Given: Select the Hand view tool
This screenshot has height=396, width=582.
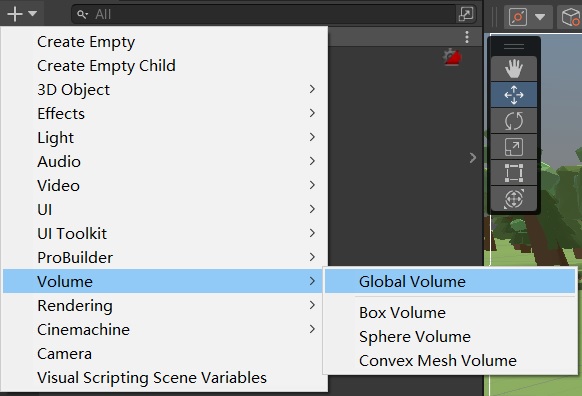Looking at the screenshot, I should pos(514,69).
